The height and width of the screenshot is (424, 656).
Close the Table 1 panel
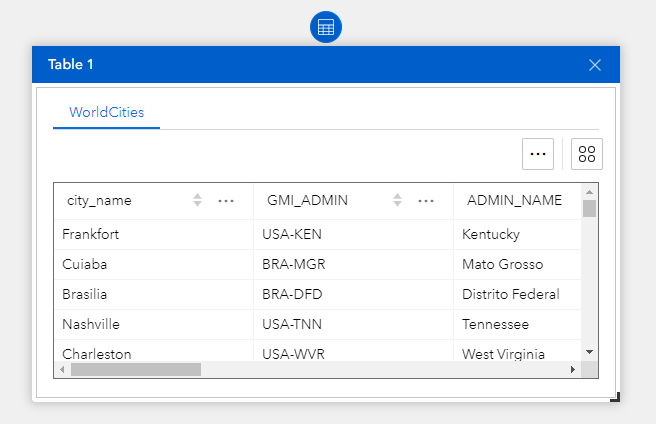(595, 65)
